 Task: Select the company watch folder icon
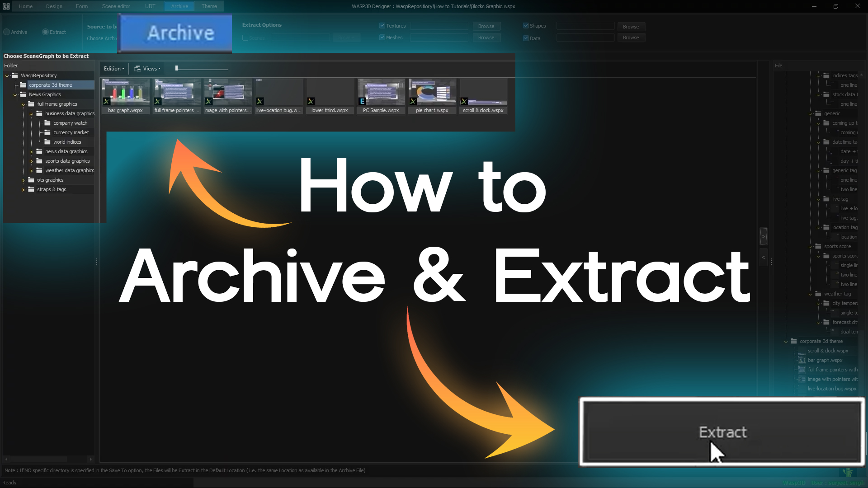[47, 123]
